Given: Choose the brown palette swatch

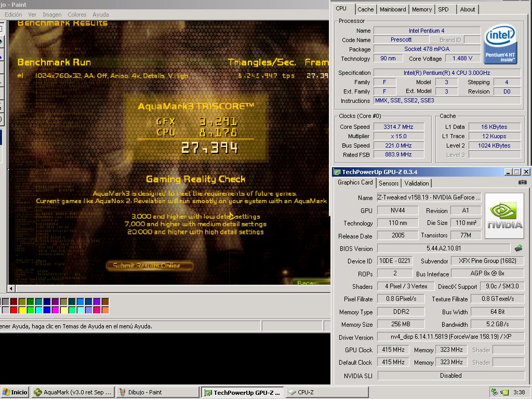Looking at the screenshot, I should pos(105,302).
